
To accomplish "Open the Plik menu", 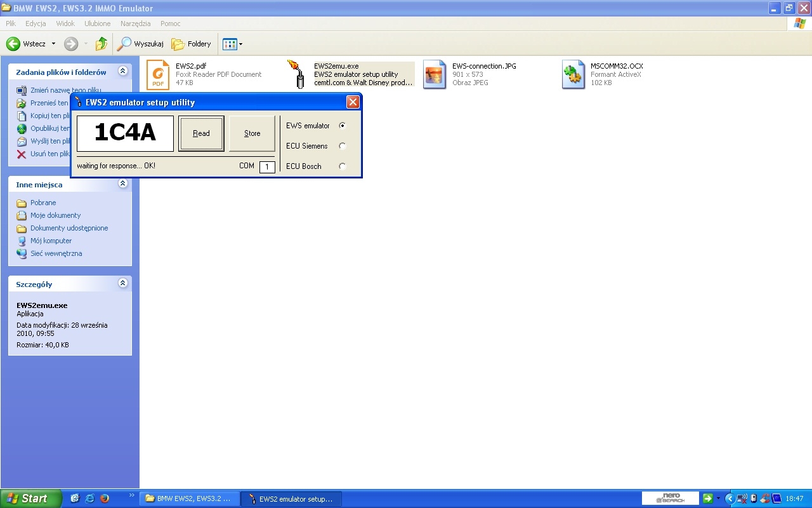I will [11, 23].
